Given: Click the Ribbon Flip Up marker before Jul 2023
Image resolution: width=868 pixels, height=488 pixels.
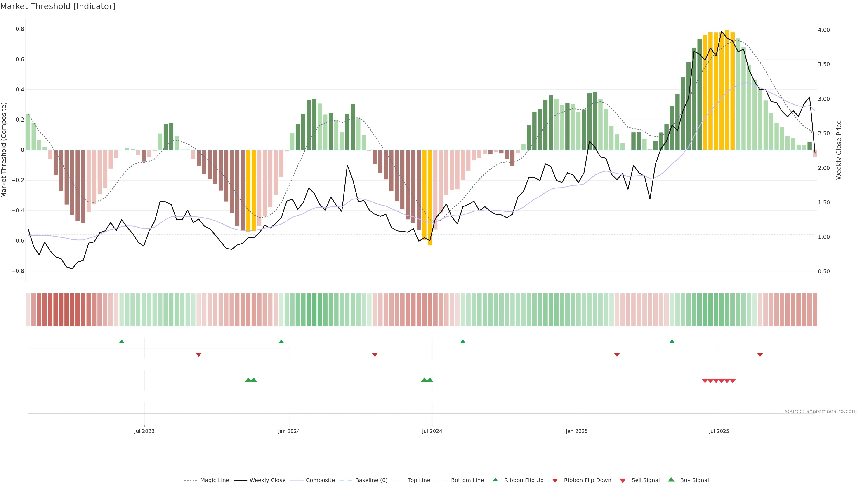Looking at the screenshot, I should (x=122, y=342).
